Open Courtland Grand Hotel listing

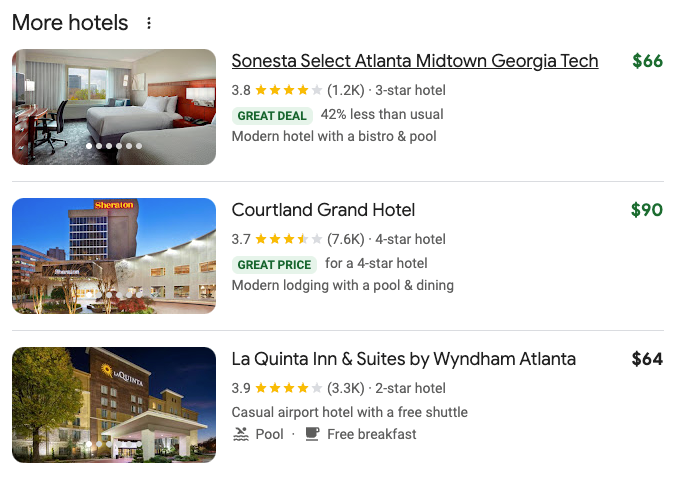click(323, 210)
